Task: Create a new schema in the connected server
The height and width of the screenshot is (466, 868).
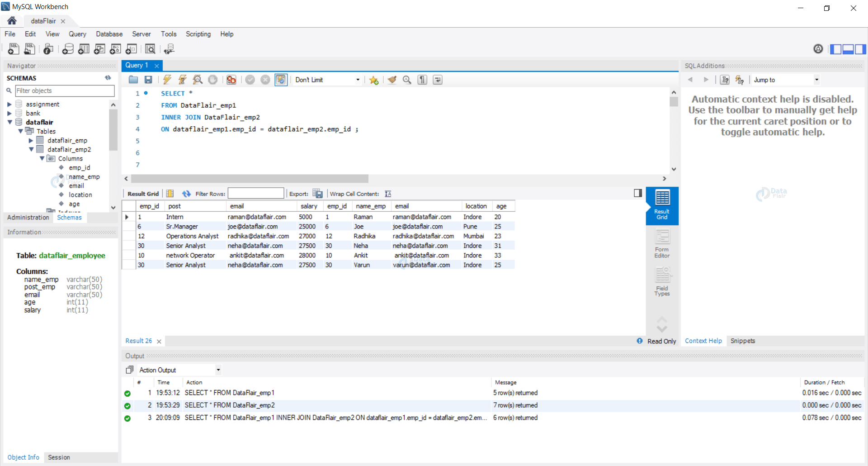Action: tap(68, 49)
